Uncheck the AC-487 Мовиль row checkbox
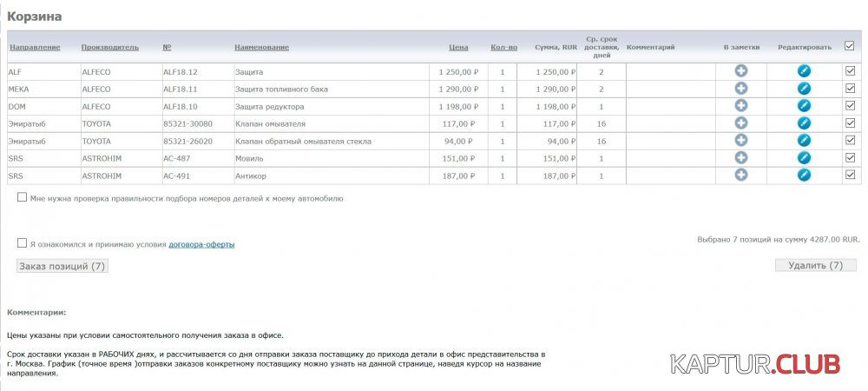 coord(850,158)
